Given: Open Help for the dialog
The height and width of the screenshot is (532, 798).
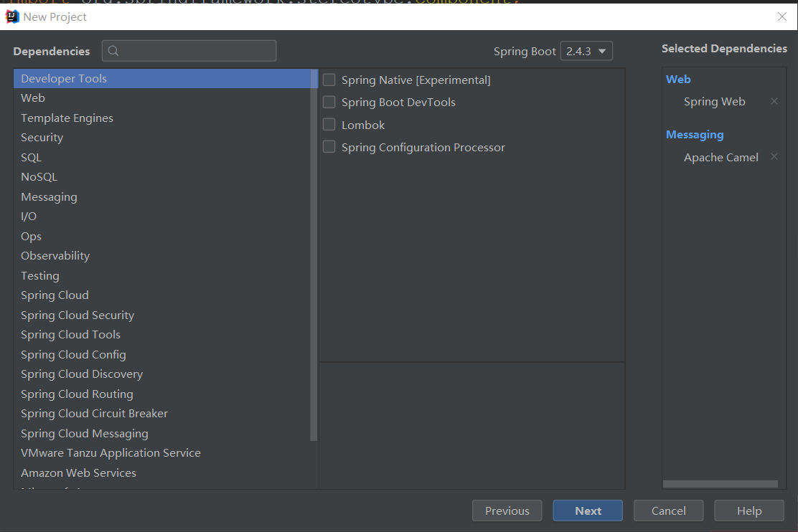Looking at the screenshot, I should point(749,510).
